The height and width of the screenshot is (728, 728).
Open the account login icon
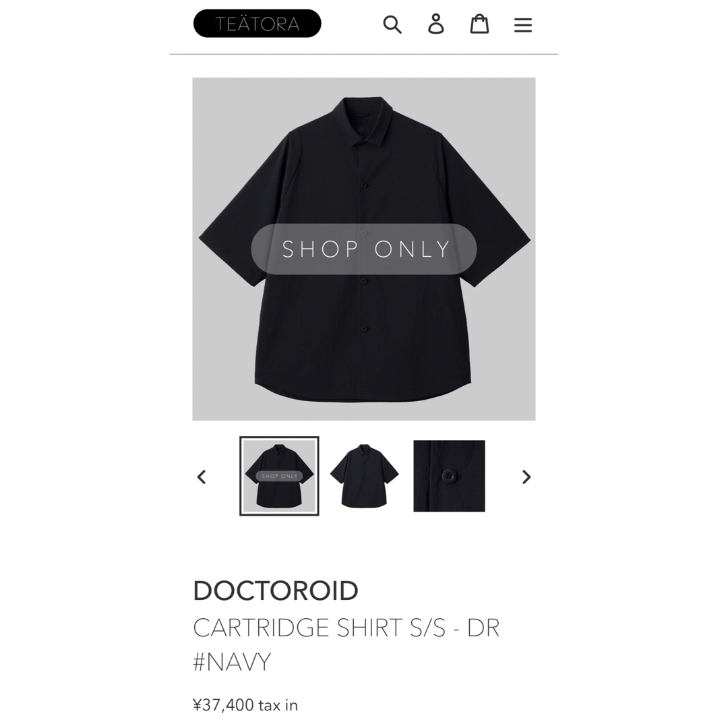(435, 24)
